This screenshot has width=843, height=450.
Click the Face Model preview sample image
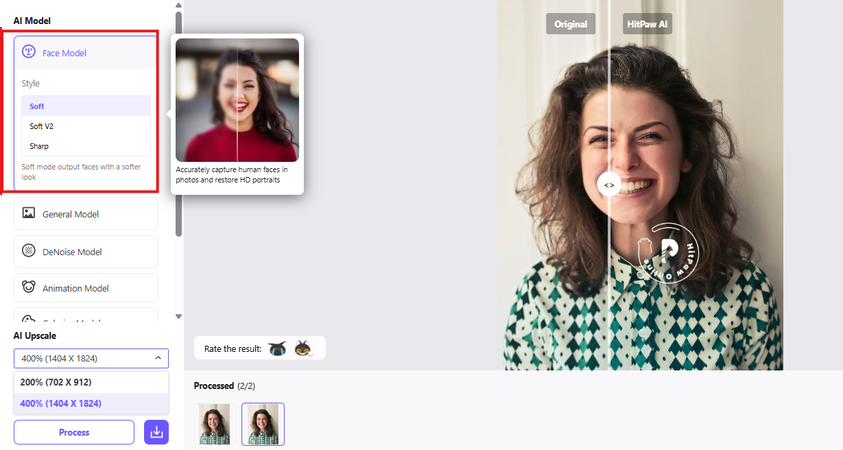coord(237,100)
